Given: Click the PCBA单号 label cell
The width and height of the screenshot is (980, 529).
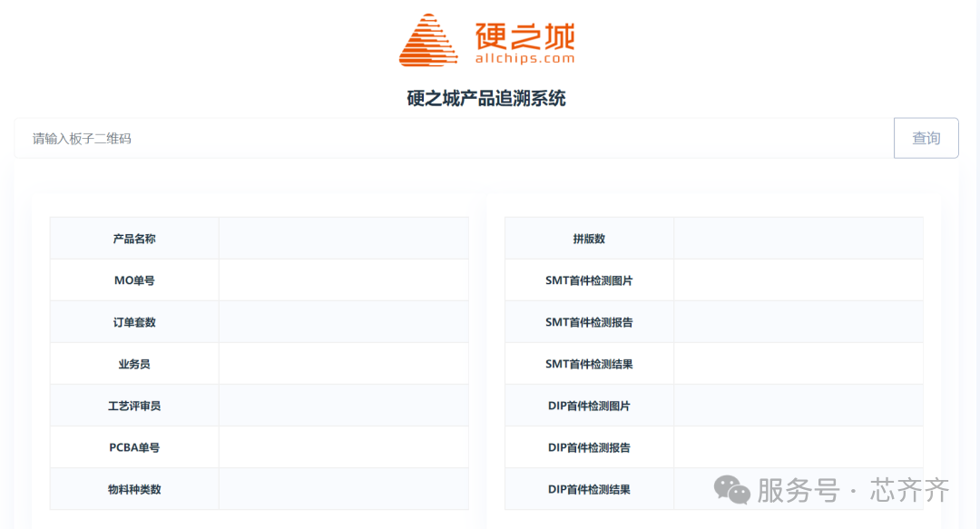Looking at the screenshot, I should [x=134, y=447].
